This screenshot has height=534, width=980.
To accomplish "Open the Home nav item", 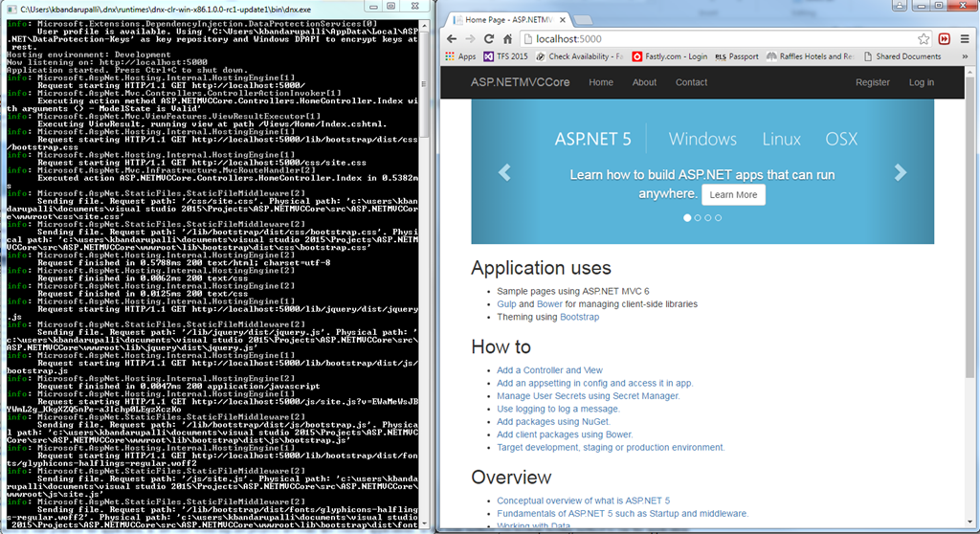I will coord(601,82).
